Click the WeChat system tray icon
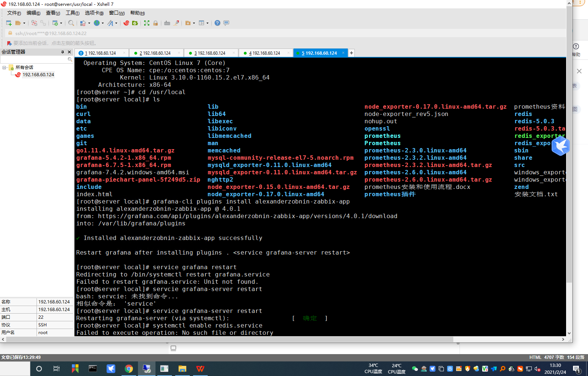This screenshot has width=588, height=376. pos(415,369)
